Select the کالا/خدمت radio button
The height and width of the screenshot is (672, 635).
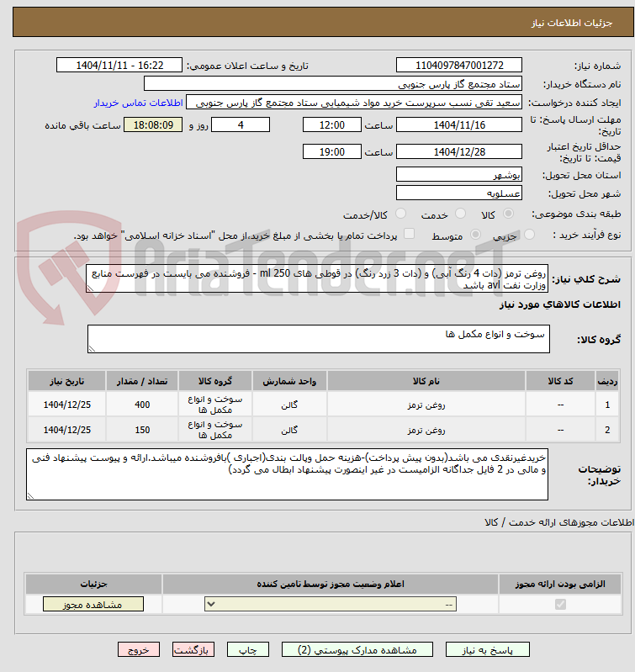(x=400, y=214)
